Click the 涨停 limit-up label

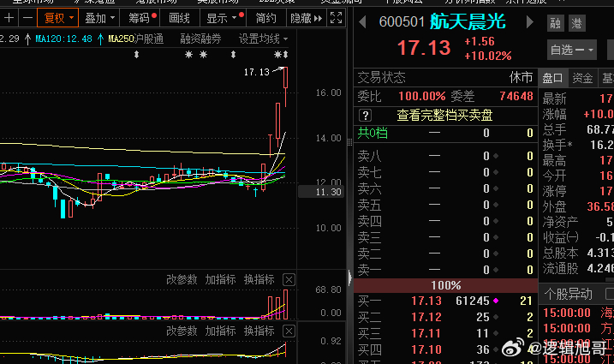point(554,191)
